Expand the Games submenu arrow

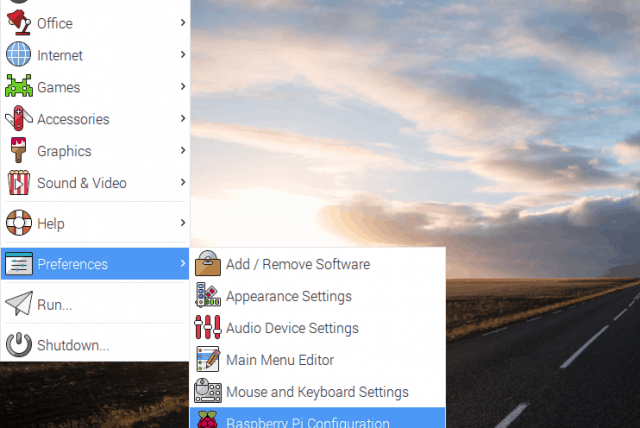click(183, 87)
